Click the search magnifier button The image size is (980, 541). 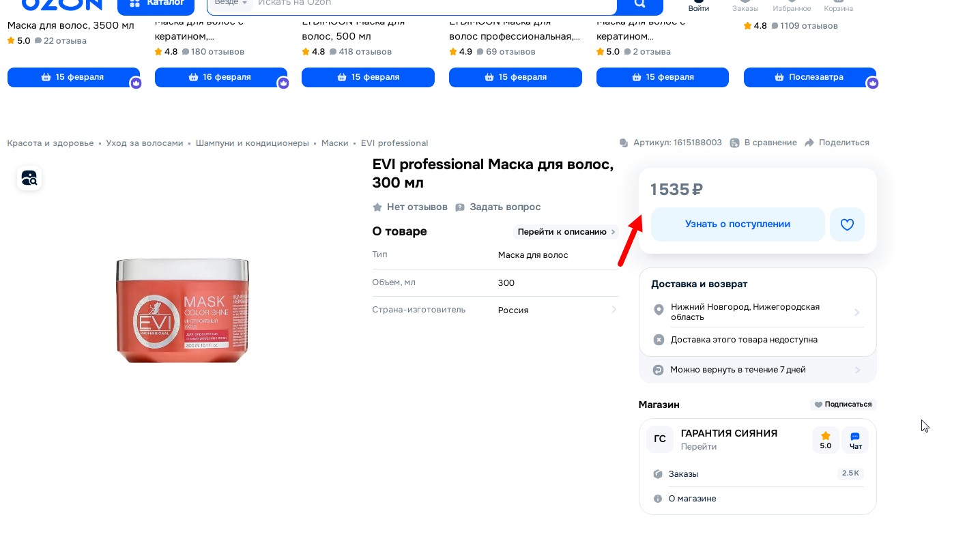[639, 4]
